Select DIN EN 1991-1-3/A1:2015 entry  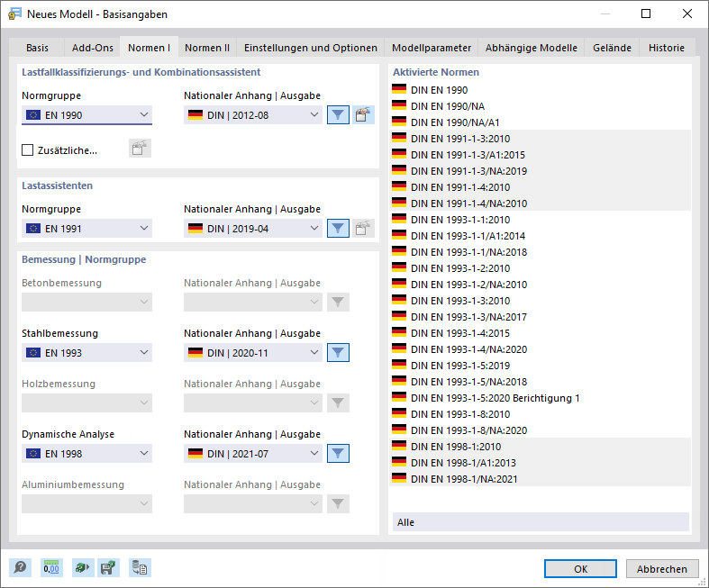[x=540, y=155]
